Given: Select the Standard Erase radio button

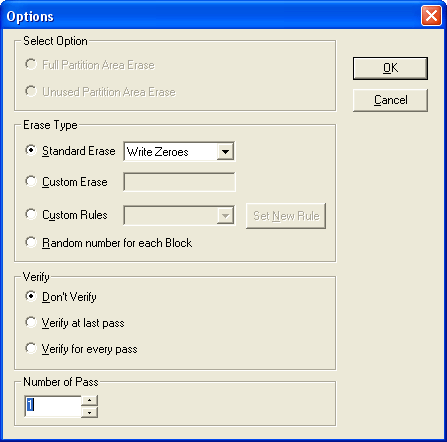Looking at the screenshot, I should coord(31,150).
